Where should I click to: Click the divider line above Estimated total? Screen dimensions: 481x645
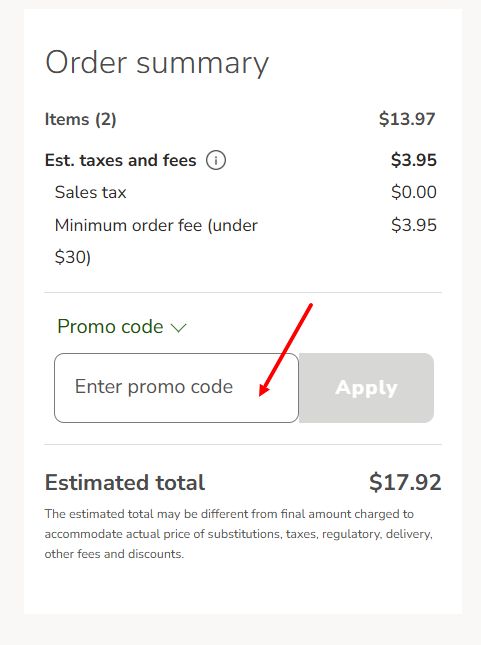coord(243,444)
